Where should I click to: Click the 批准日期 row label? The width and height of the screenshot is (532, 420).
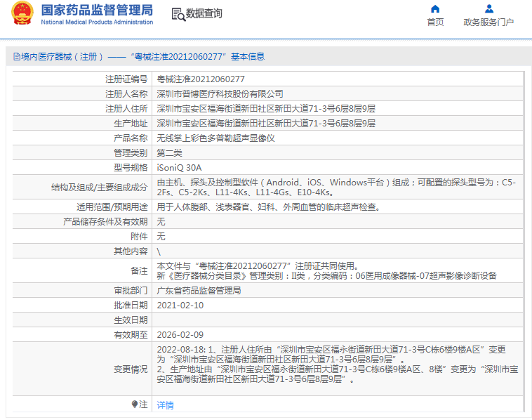(x=131, y=306)
